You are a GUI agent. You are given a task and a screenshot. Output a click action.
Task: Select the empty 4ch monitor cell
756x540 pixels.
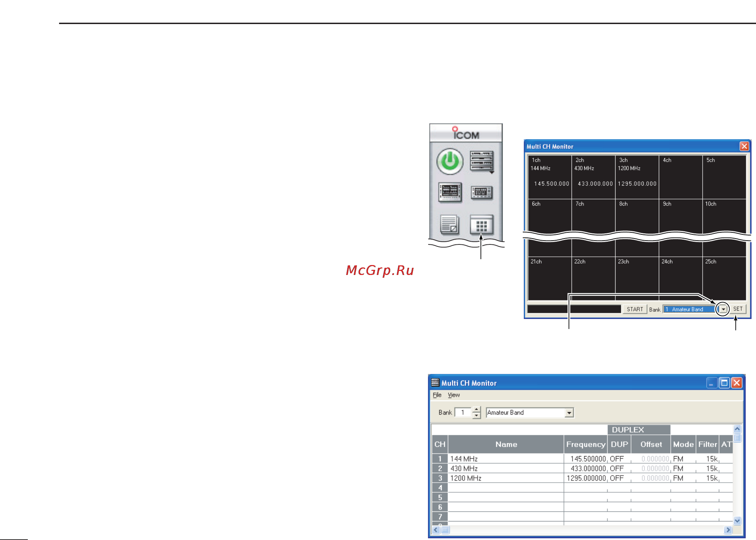pyautogui.click(x=680, y=177)
